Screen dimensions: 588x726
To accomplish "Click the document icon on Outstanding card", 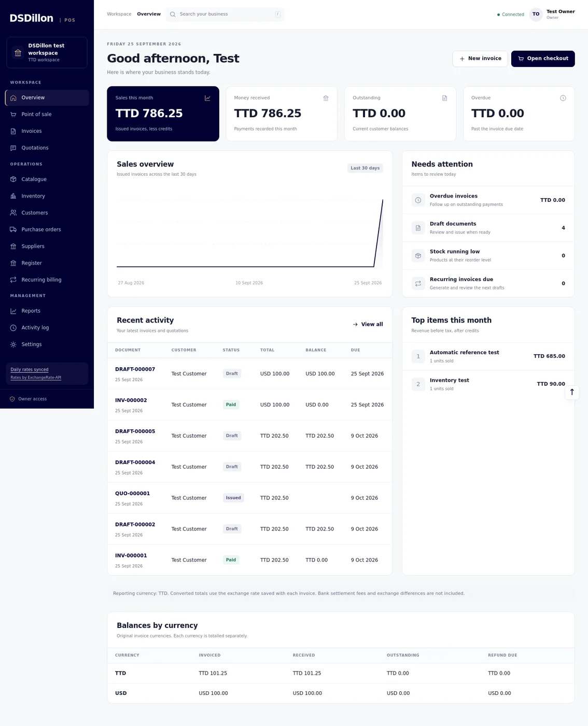I will [444, 98].
